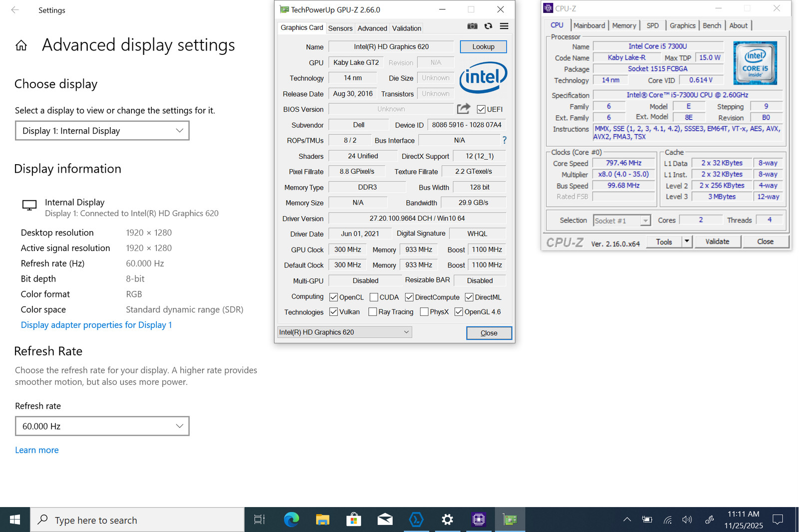The width and height of the screenshot is (799, 532).
Task: Click the Intel logo in GPU-Z
Action: tap(483, 77)
